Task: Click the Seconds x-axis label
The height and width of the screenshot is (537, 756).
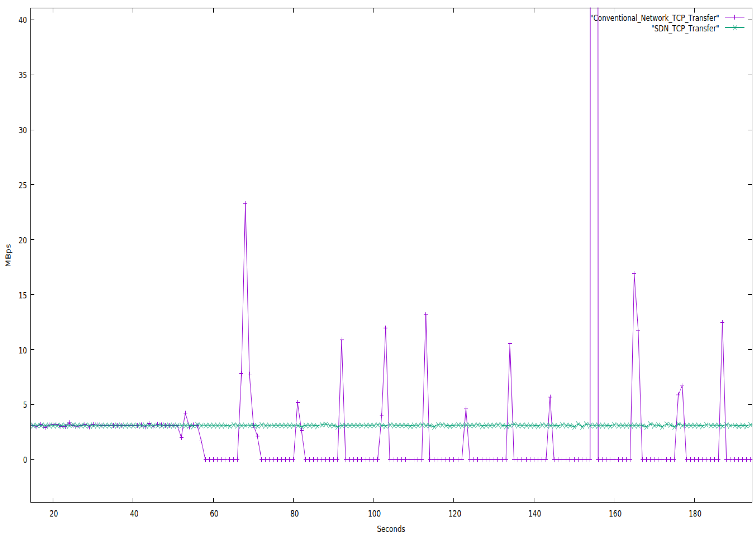Action: (x=391, y=529)
